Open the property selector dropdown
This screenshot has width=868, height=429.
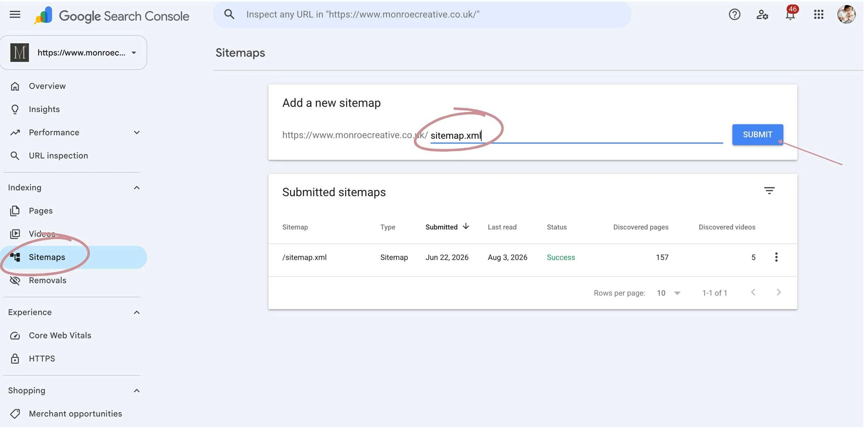click(x=73, y=53)
